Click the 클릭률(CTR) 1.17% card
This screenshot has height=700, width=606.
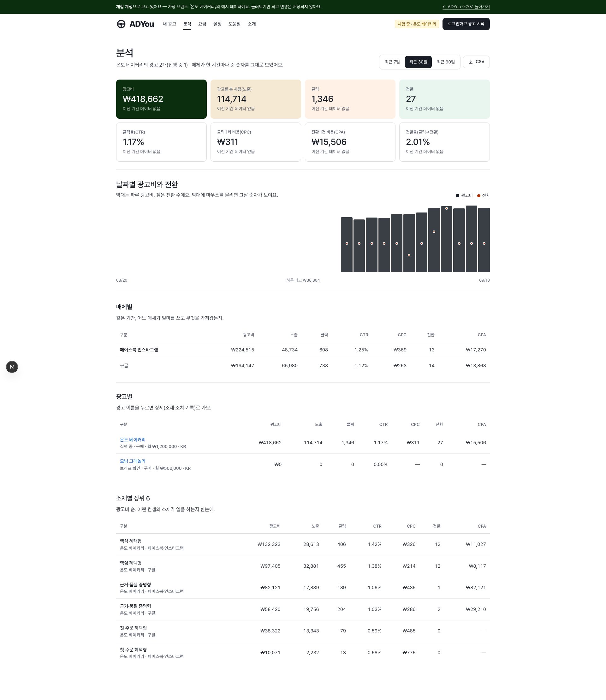[161, 142]
